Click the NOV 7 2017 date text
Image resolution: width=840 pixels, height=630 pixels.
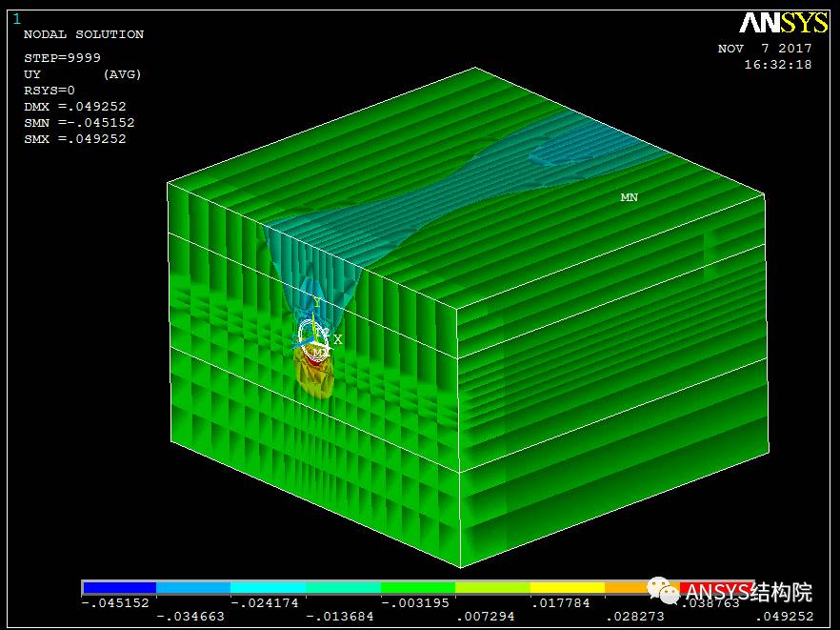point(765,49)
